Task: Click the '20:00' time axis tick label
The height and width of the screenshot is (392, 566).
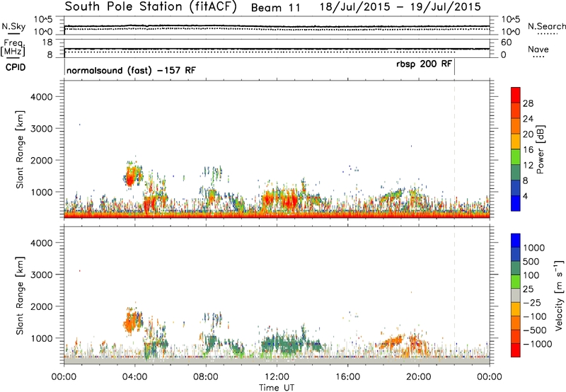Action: [418, 377]
